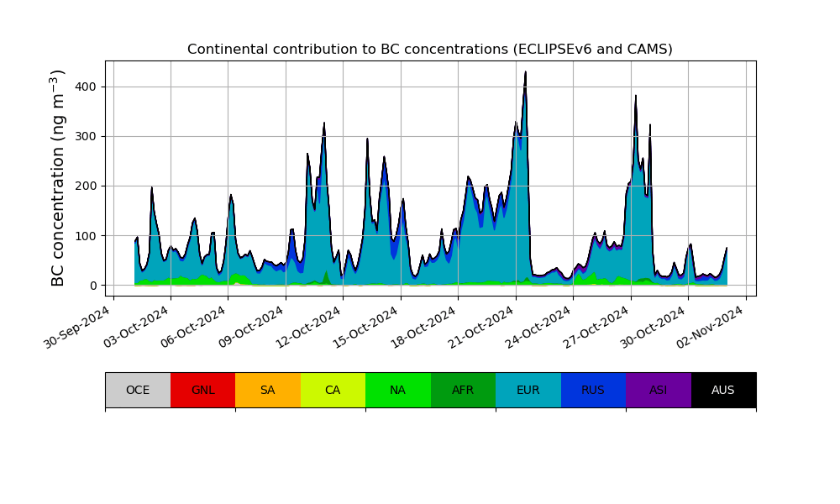Click the 12-Oct-2024 date label
This screenshot has width=840, height=504.
(x=308, y=327)
